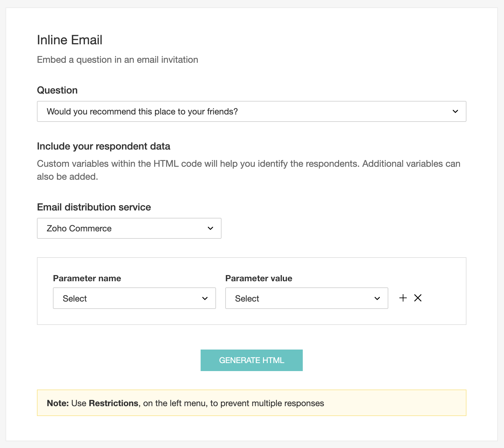
Task: Add another parameter row with plus icon
Action: pyautogui.click(x=403, y=298)
